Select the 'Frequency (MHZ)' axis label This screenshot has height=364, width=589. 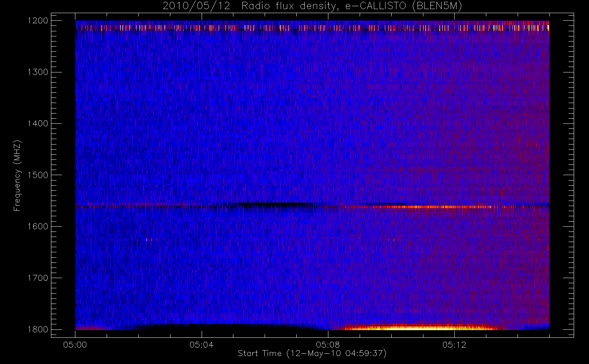coord(17,175)
